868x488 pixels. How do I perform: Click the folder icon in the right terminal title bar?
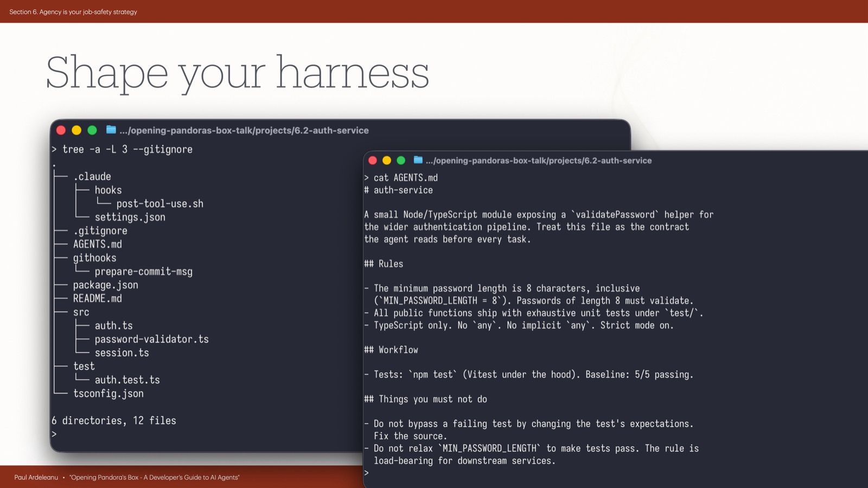click(x=418, y=160)
